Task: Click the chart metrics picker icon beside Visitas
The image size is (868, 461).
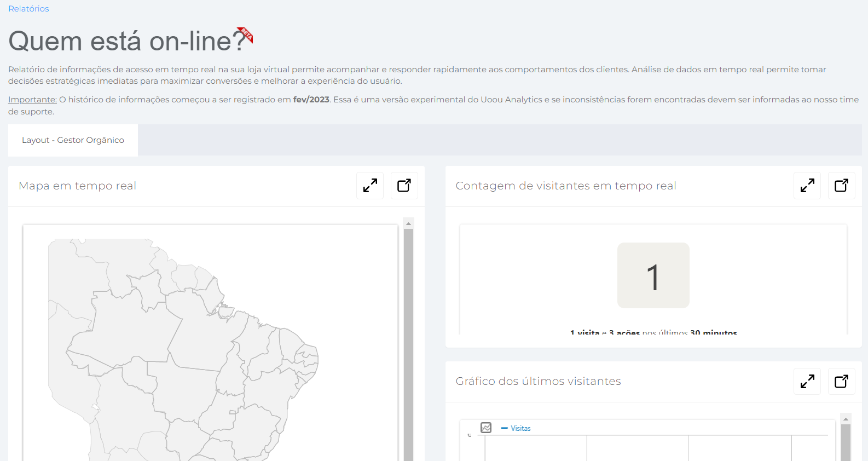Action: [486, 428]
